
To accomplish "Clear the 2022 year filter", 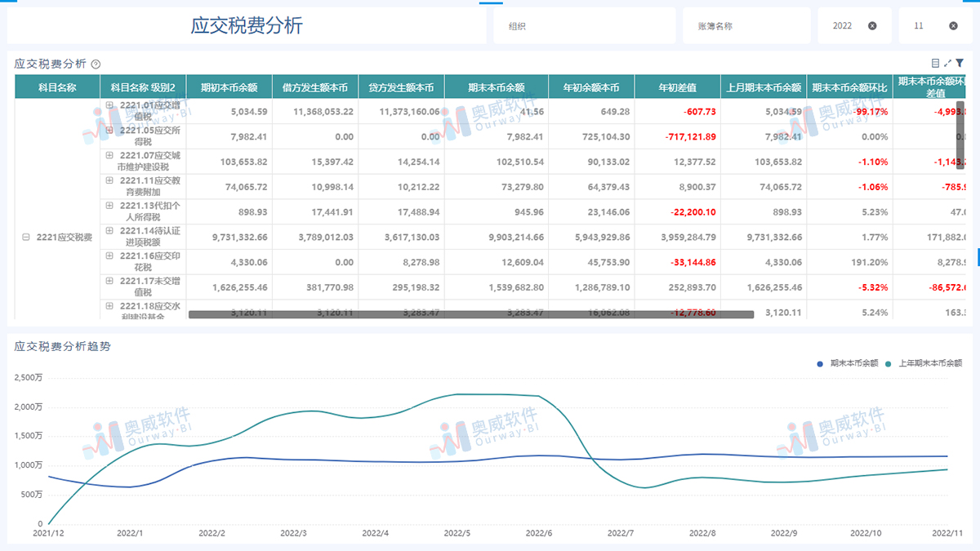I will pyautogui.click(x=873, y=25).
